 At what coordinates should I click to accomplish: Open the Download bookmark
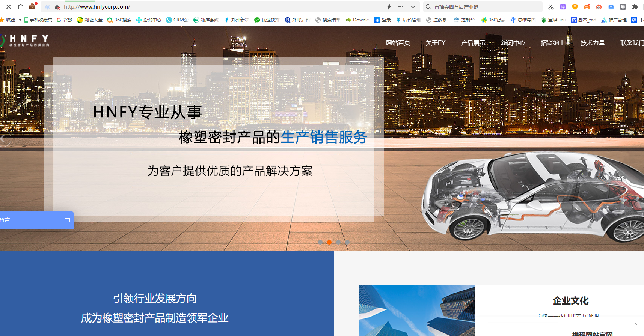(x=357, y=20)
